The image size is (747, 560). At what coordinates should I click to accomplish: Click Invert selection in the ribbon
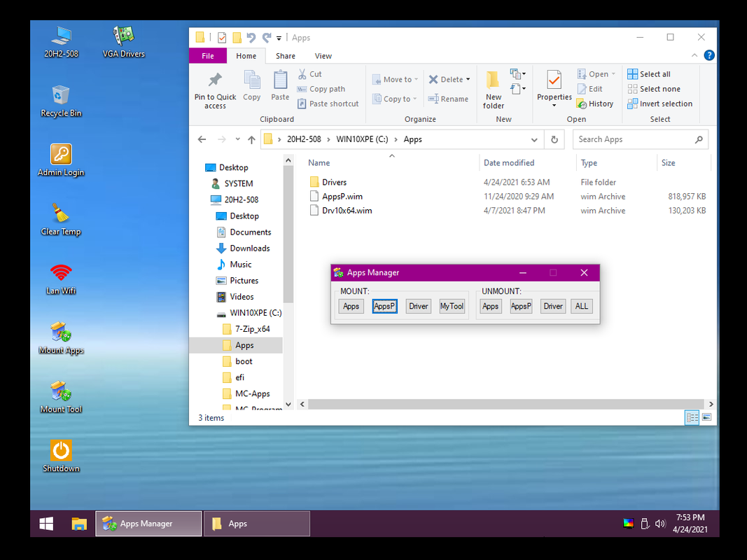(x=659, y=104)
